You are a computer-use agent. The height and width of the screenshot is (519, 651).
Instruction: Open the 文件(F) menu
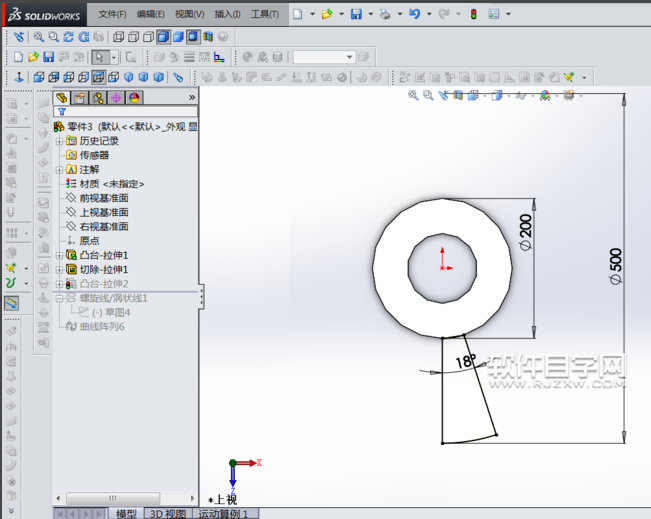(113, 14)
